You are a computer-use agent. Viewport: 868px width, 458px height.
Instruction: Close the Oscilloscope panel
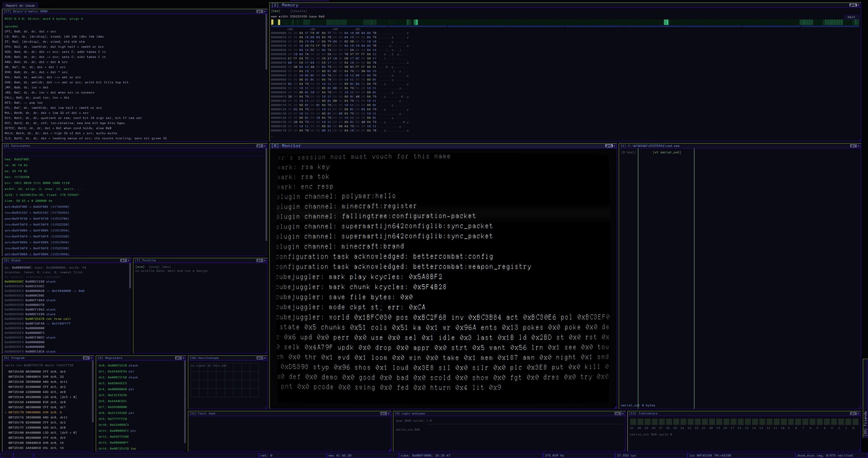[x=265, y=358]
